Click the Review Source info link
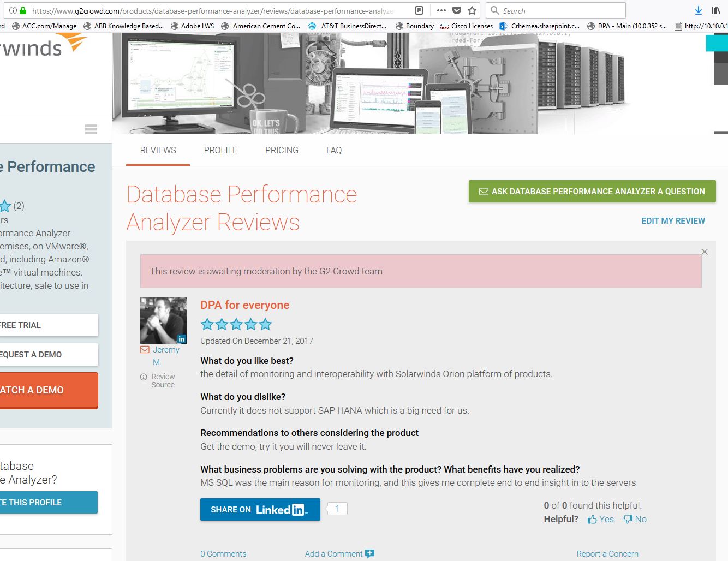The width and height of the screenshot is (728, 561). coord(158,380)
